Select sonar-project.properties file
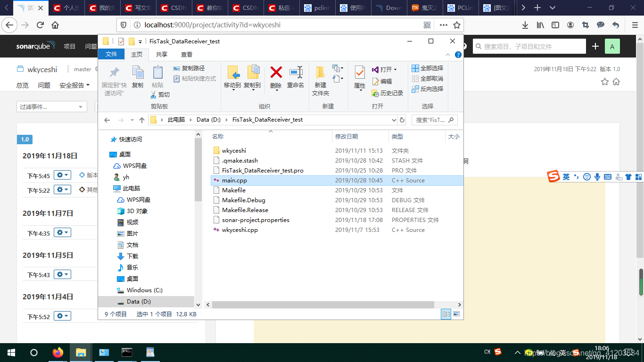644x362 pixels. coord(256,220)
